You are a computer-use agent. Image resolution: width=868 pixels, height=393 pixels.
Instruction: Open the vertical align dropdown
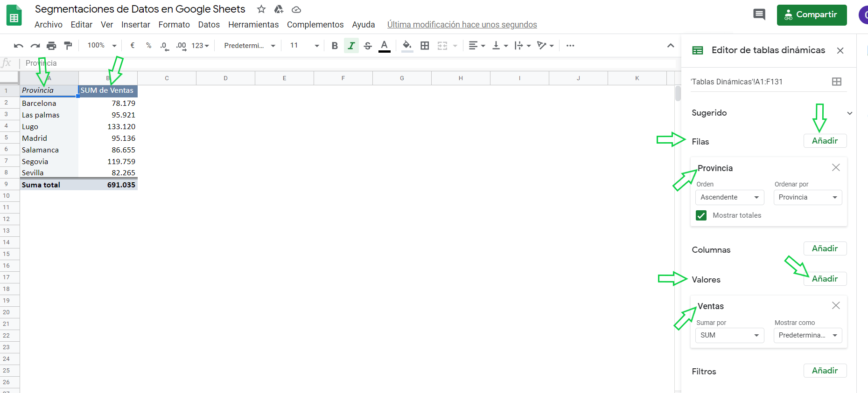pyautogui.click(x=500, y=46)
